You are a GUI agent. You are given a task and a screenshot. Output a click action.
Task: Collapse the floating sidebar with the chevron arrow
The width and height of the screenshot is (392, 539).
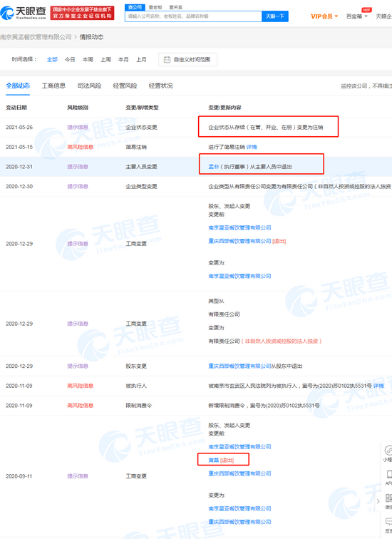(x=378, y=501)
